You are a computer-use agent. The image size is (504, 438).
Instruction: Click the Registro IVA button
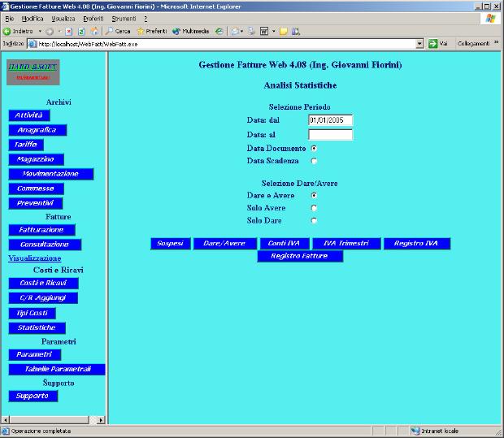[x=416, y=243]
